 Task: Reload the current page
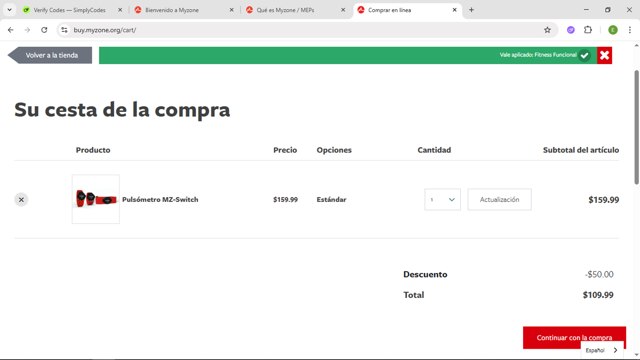coord(44,30)
